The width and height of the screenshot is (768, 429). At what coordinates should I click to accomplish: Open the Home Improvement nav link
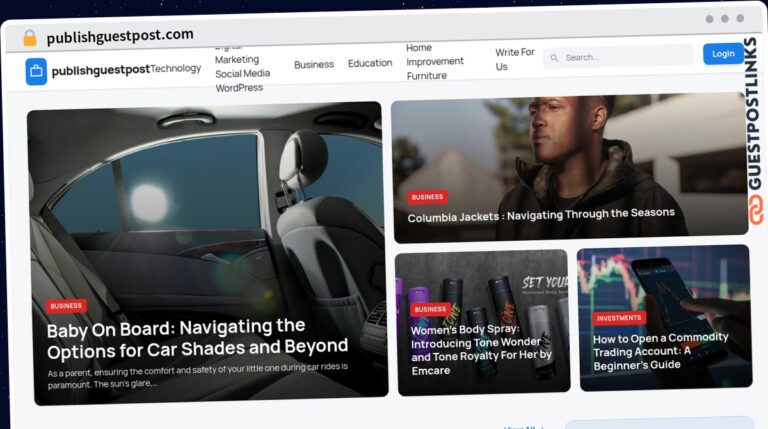click(x=434, y=54)
